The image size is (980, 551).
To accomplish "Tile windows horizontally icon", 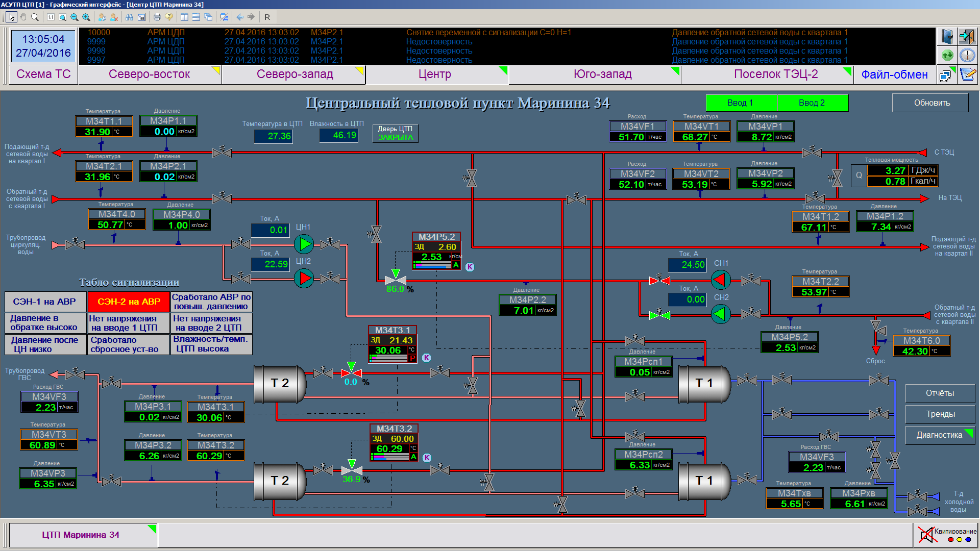I will [196, 17].
